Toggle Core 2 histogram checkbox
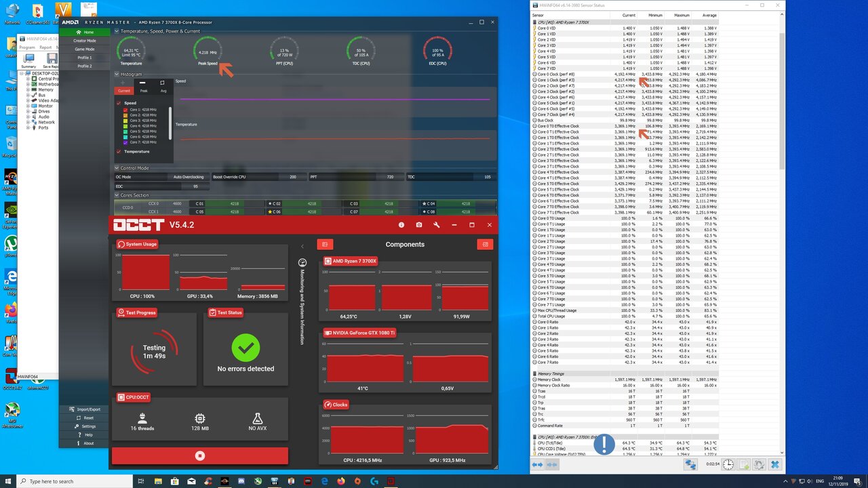Screen dimensions: 868x488 pos(125,115)
